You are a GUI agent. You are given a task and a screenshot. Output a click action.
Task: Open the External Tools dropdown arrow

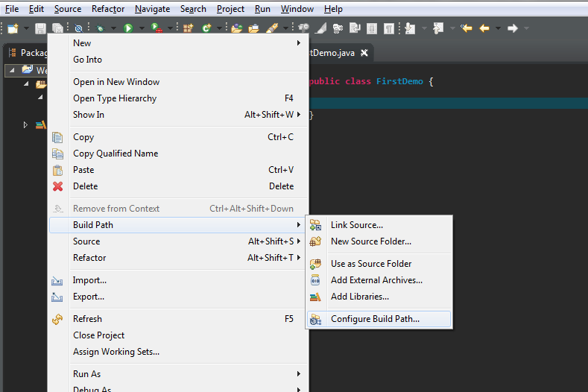(x=170, y=28)
